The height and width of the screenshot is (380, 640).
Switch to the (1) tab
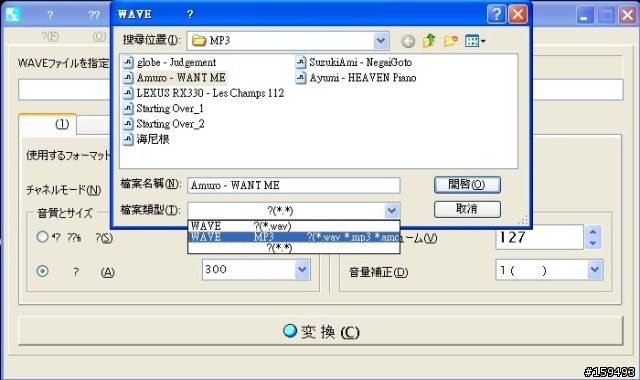pyautogui.click(x=48, y=124)
